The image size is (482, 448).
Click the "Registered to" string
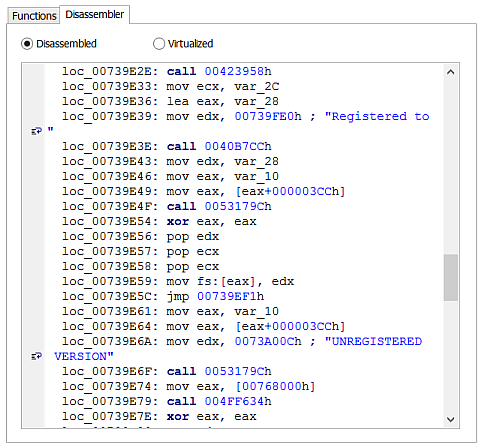(377, 116)
